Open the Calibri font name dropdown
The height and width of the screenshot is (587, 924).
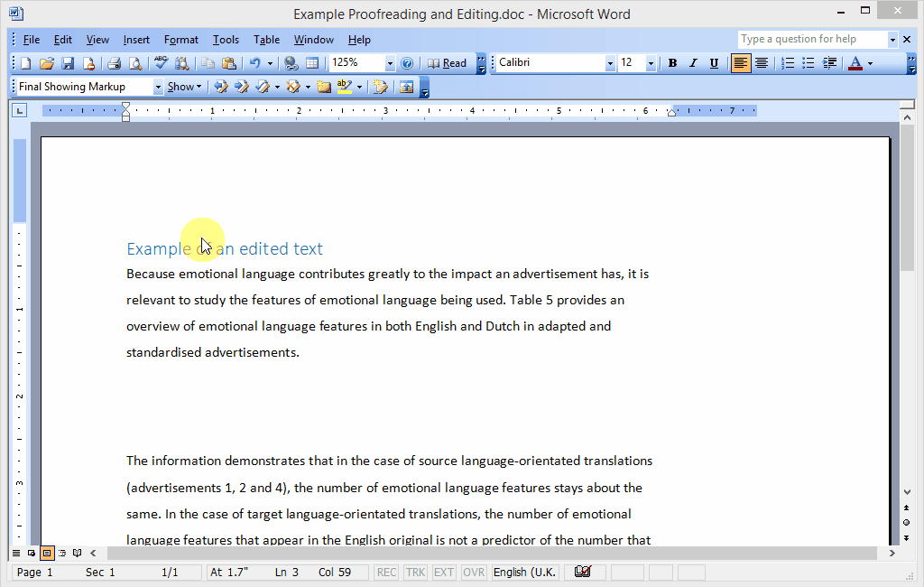pyautogui.click(x=610, y=63)
